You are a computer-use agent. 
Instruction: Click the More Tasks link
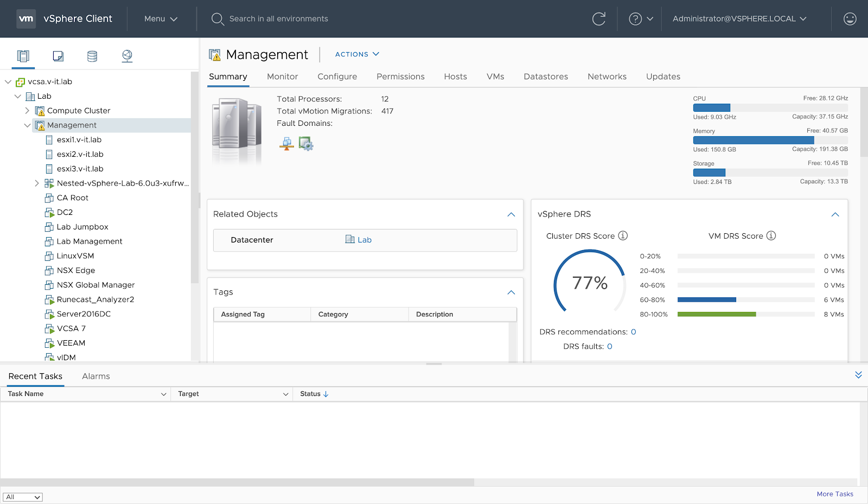point(835,494)
